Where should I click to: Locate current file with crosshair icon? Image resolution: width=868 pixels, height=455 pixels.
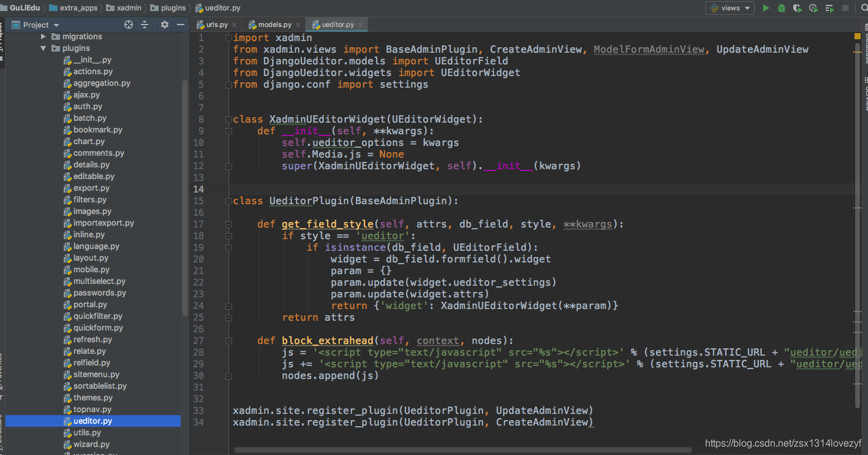tap(129, 25)
